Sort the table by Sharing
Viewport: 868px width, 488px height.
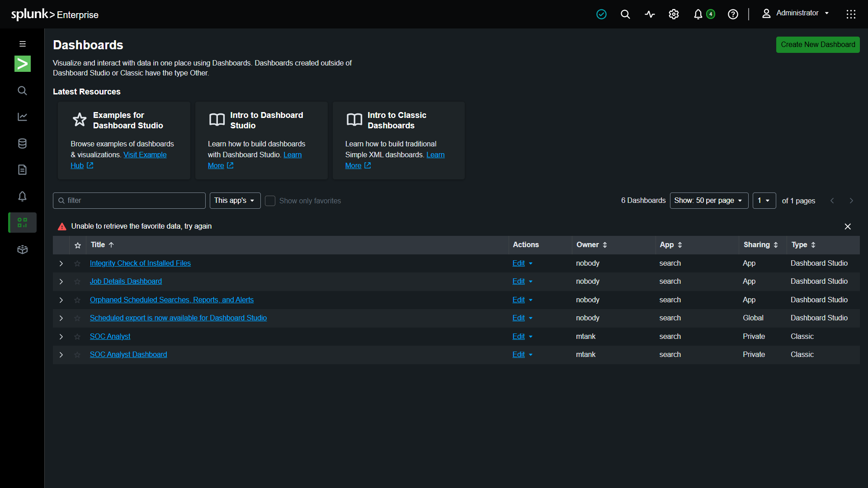tap(761, 245)
